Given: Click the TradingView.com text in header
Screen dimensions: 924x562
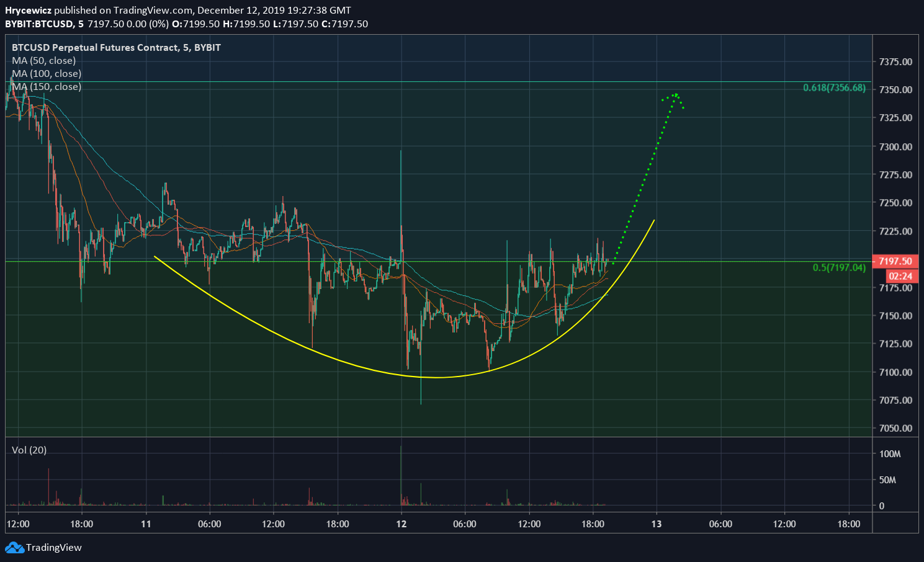Looking at the screenshot, I should tap(153, 11).
